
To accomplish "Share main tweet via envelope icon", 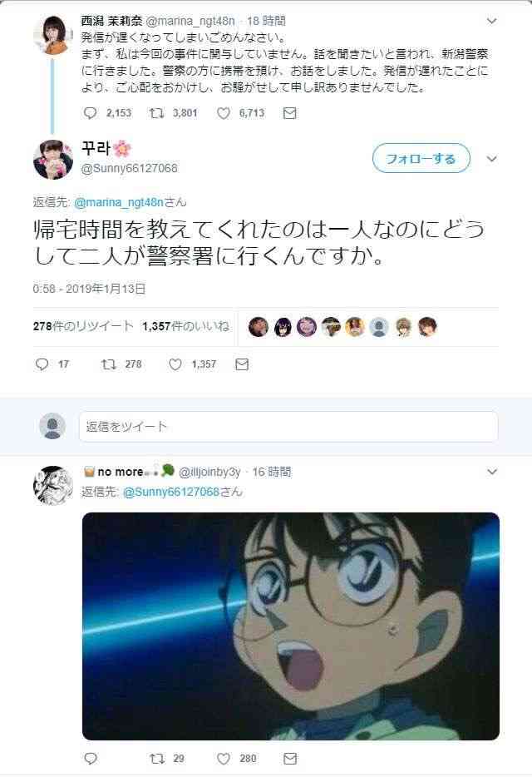I will pos(242,364).
